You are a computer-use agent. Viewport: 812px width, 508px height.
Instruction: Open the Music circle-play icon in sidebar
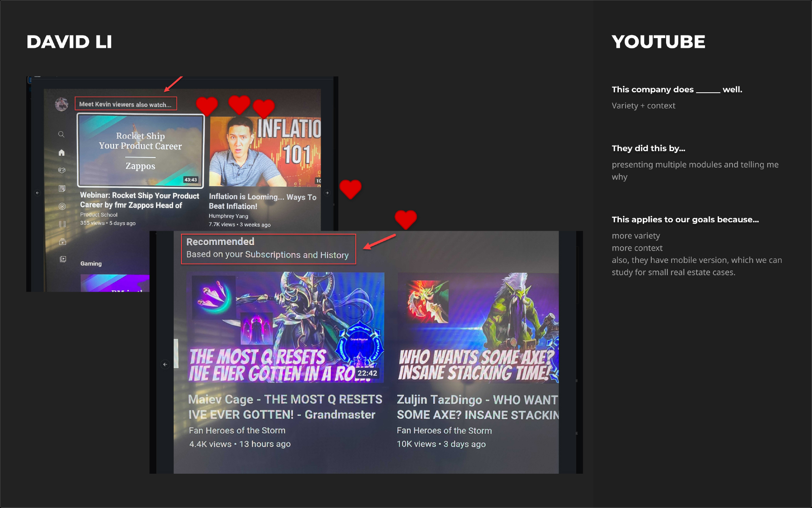pyautogui.click(x=62, y=206)
